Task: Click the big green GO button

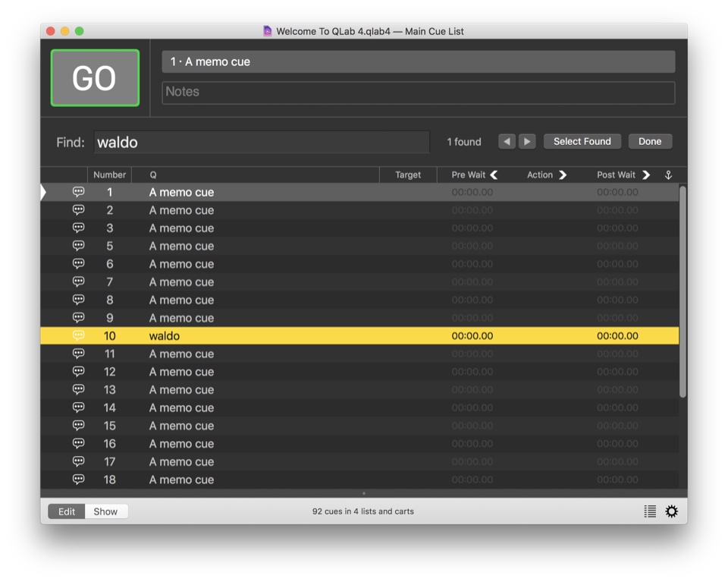Action: pyautogui.click(x=95, y=78)
